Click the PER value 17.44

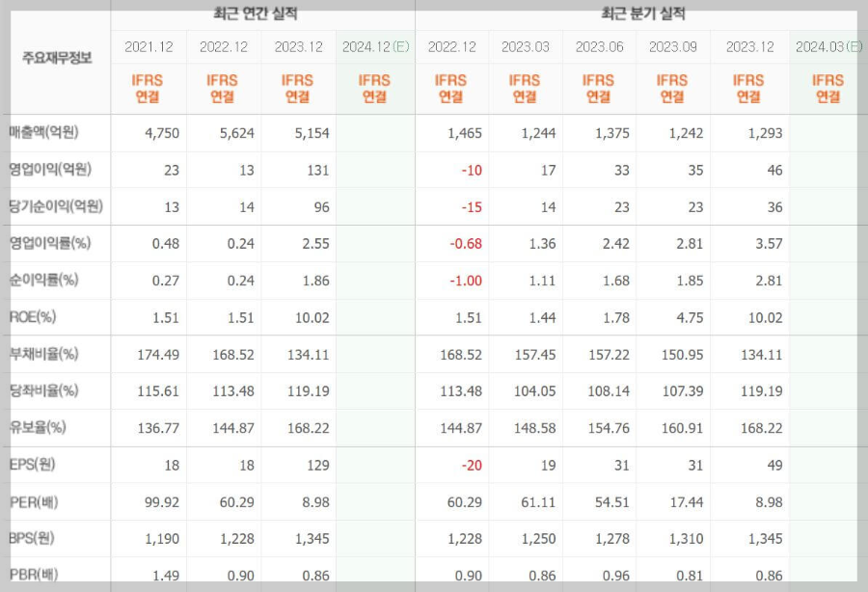click(687, 503)
